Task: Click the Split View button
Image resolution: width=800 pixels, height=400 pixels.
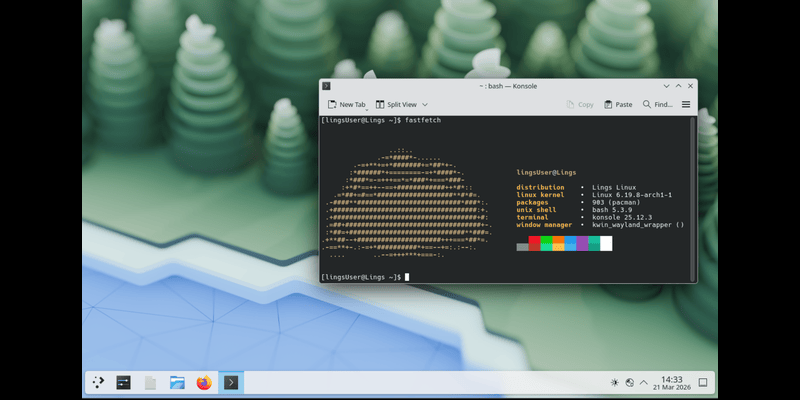Action: 401,104
